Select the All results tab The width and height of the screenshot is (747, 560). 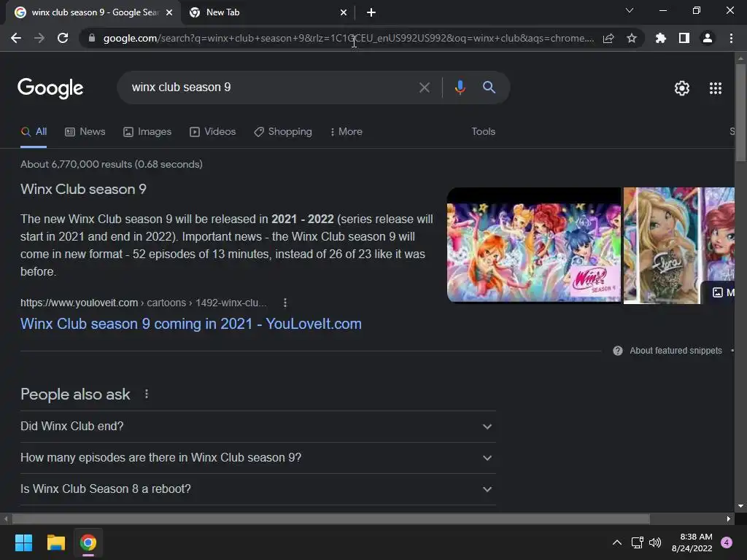click(34, 132)
